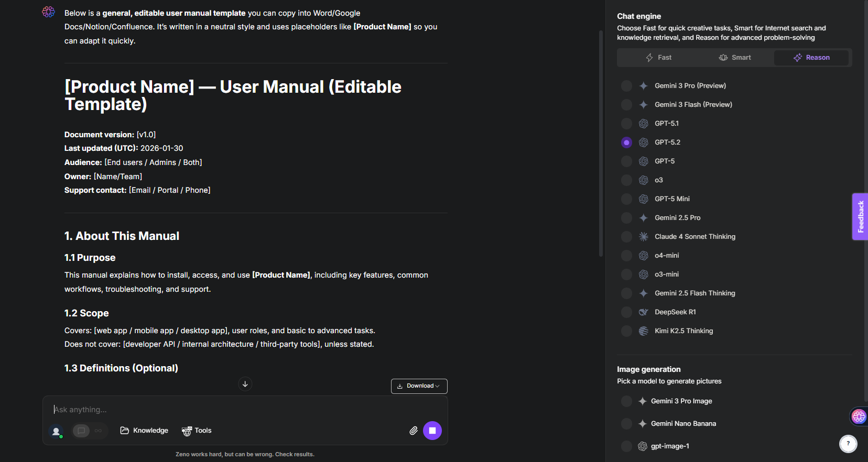This screenshot has width=868, height=462.
Task: Click the paperclip attach file icon
Action: pyautogui.click(x=414, y=431)
